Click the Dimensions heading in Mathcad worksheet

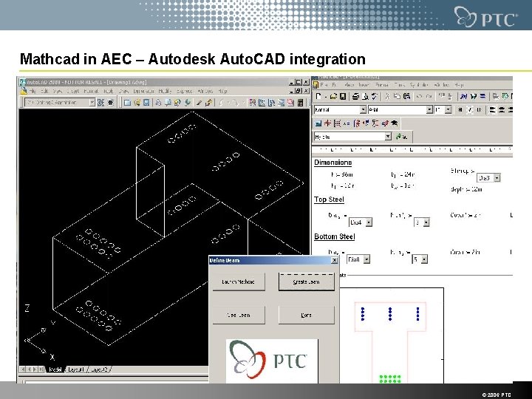[332, 163]
